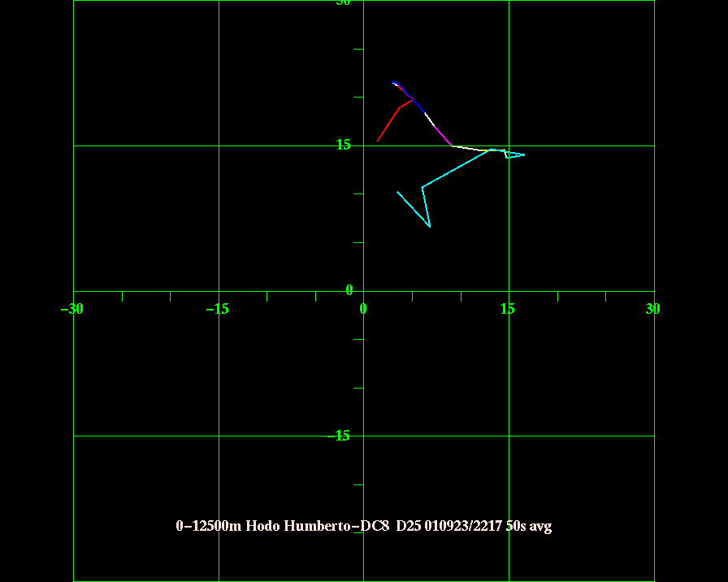Click the x-axis label -30

[72, 309]
